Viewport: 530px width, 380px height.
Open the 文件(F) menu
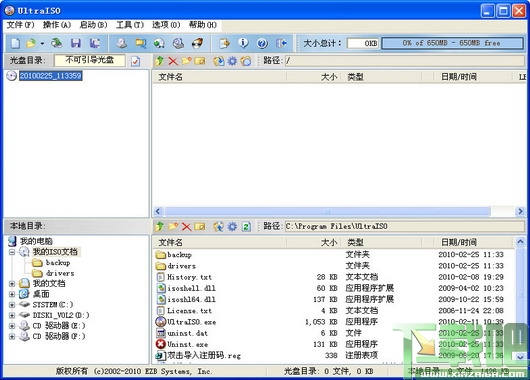pyautogui.click(x=21, y=25)
